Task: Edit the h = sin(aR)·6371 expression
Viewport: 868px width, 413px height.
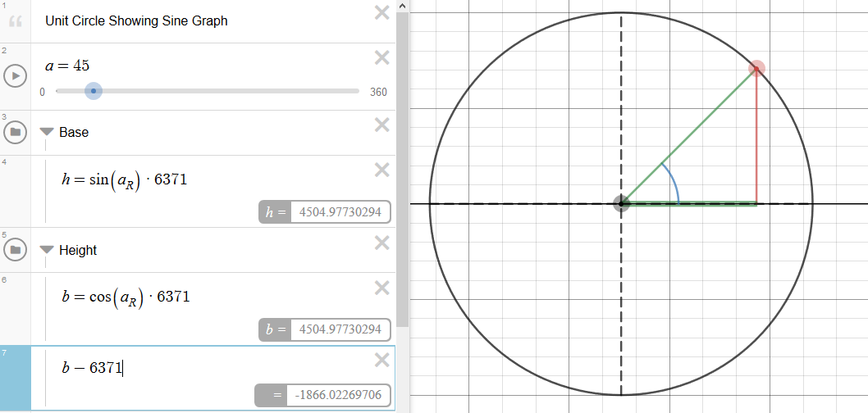Action: tap(125, 179)
